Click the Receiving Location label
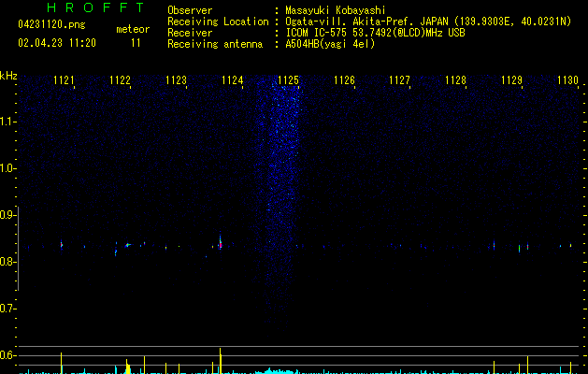Image resolution: width=588 pixels, height=374 pixels. click(x=218, y=22)
